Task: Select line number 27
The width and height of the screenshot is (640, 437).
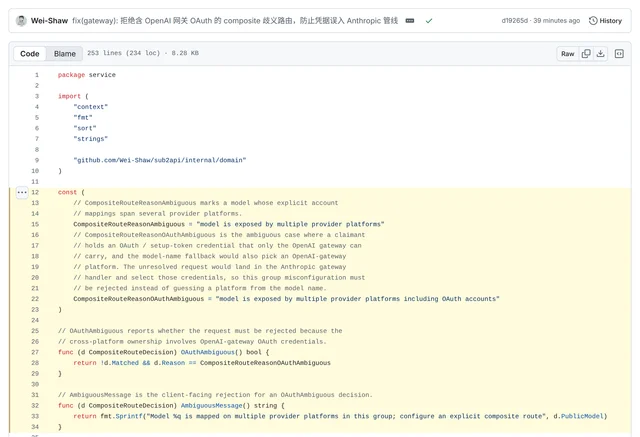Action: coord(35,352)
